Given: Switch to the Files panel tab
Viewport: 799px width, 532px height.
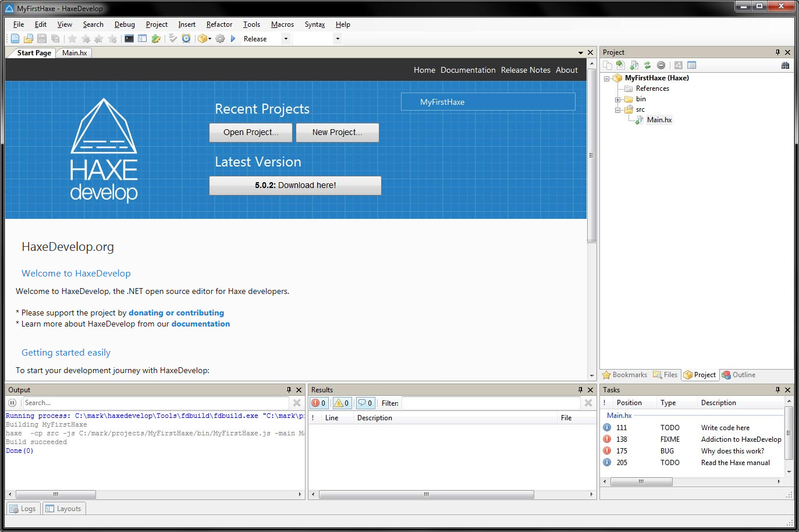Looking at the screenshot, I should coord(665,375).
